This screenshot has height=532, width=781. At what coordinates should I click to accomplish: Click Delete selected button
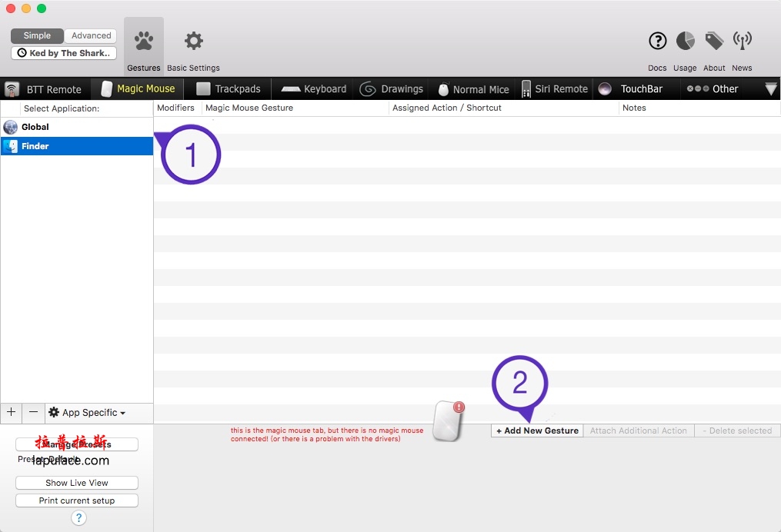coord(737,431)
